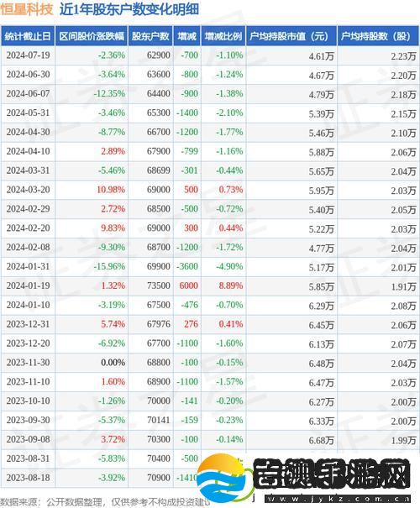The height and width of the screenshot is (508, 420).
Task: Click the -12.35% price change value
Action: coord(109,94)
